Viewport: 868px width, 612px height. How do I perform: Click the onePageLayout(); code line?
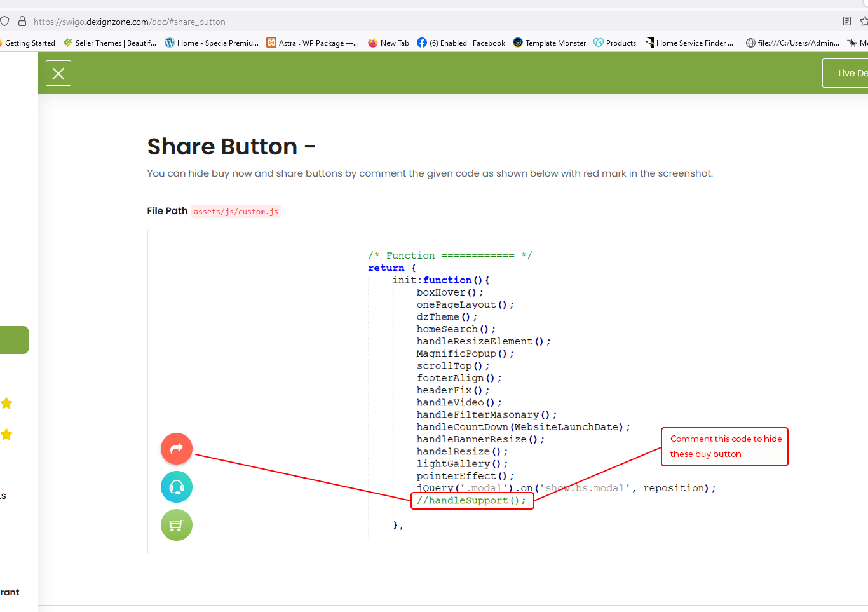click(x=465, y=304)
